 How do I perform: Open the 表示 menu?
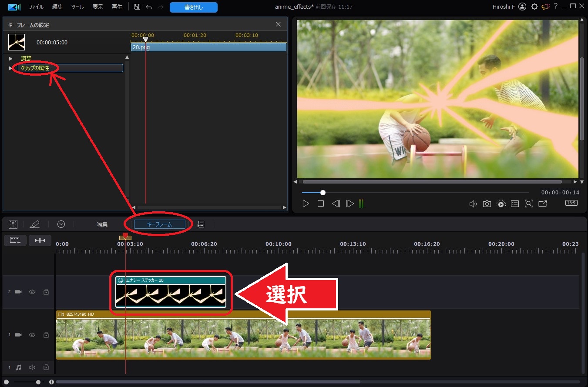coord(97,7)
